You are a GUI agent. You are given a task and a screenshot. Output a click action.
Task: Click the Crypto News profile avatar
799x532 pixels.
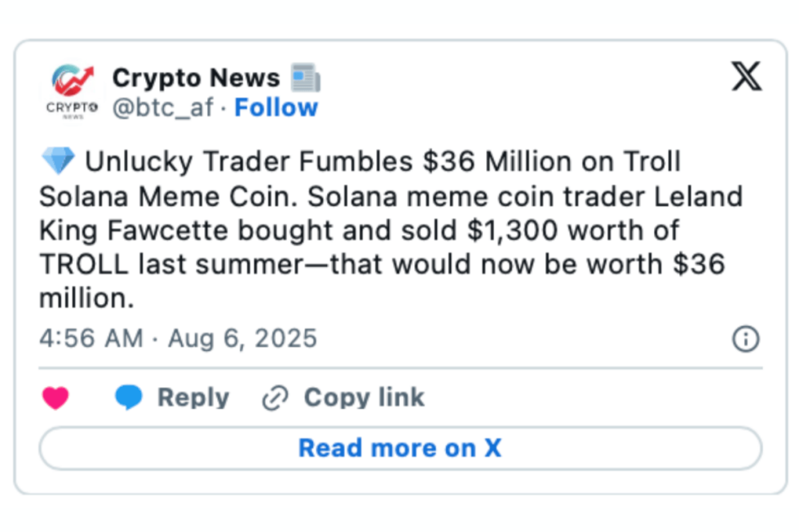tap(72, 92)
